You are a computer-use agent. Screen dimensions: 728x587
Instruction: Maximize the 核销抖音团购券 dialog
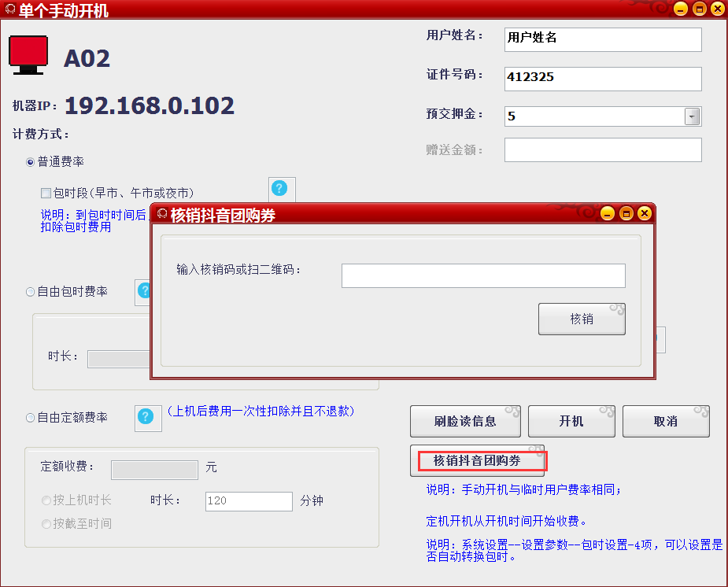(x=626, y=213)
